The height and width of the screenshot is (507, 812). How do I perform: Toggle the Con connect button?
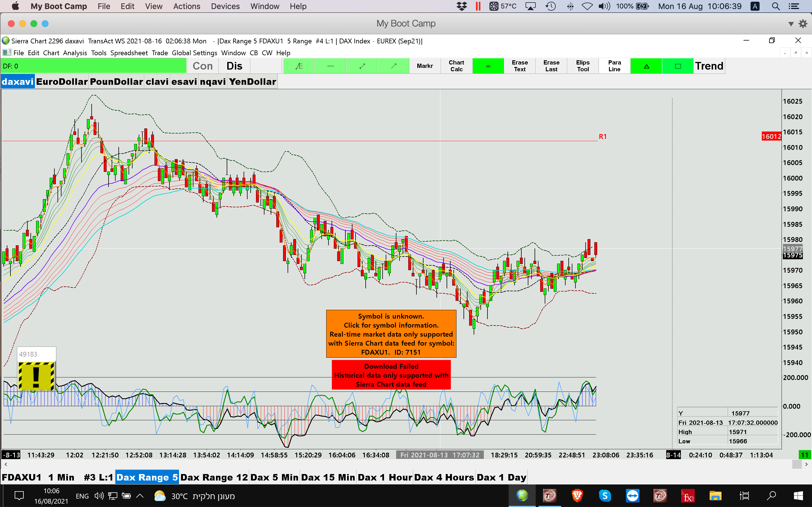point(203,66)
